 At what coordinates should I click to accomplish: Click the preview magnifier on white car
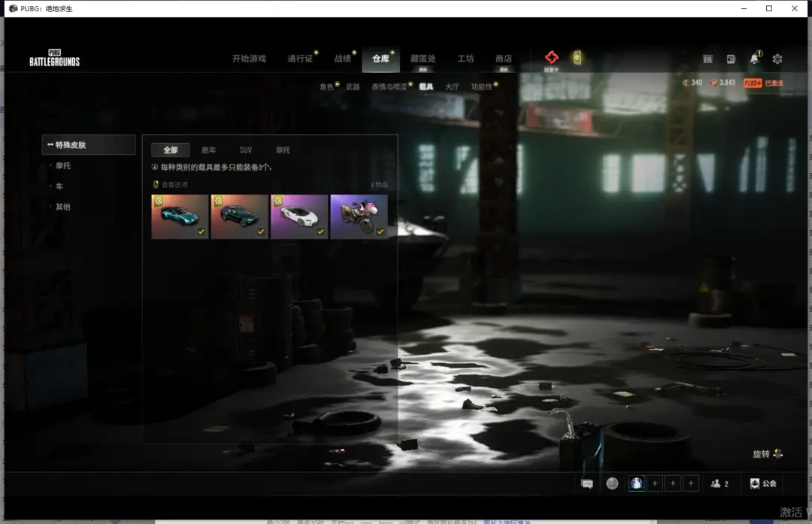(279, 201)
